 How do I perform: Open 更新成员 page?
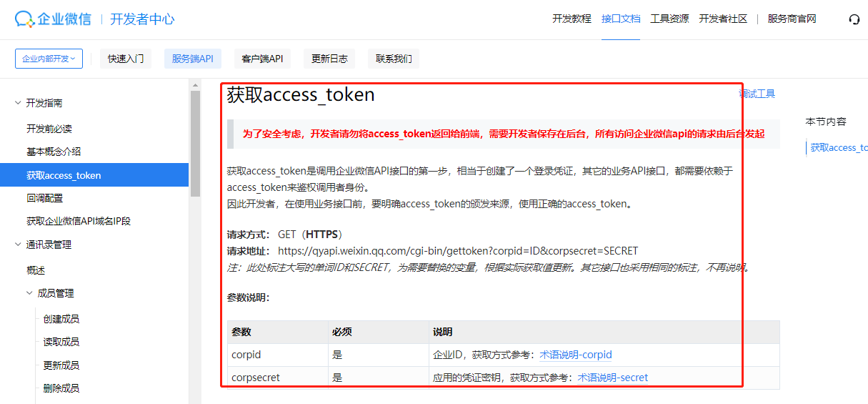click(61, 365)
